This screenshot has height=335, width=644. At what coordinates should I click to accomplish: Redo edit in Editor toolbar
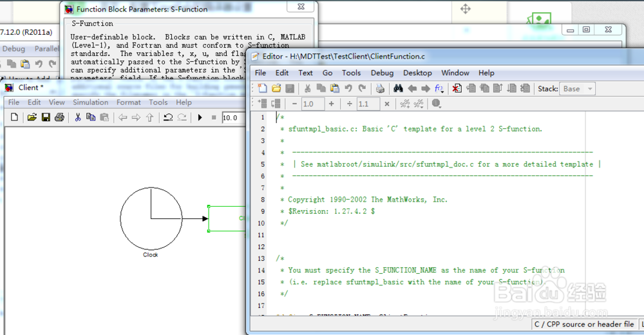coord(362,88)
